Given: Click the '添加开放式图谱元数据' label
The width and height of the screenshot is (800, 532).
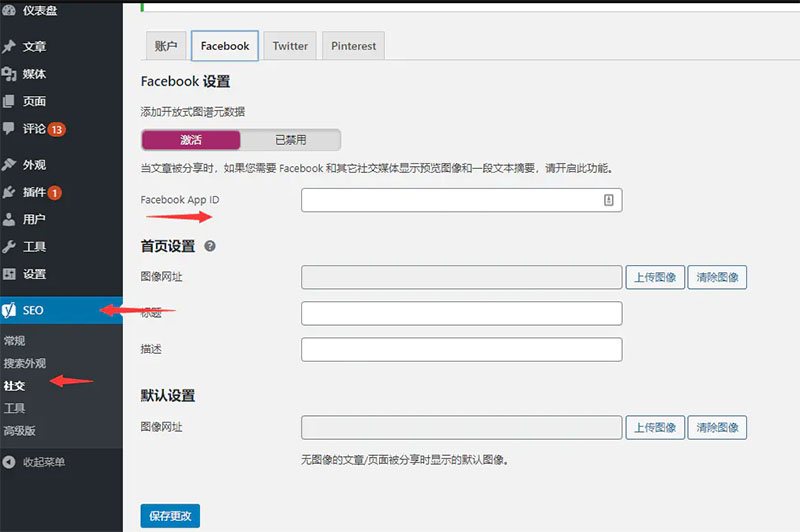Looking at the screenshot, I should pyautogui.click(x=193, y=112).
